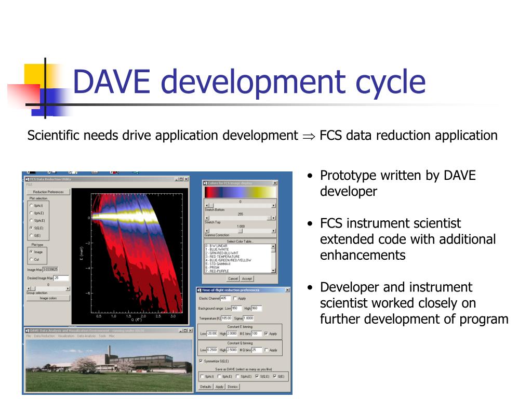Screen dimensions: 532x399
Task: Select the G(E) plot selection radio button
Action: (31, 235)
